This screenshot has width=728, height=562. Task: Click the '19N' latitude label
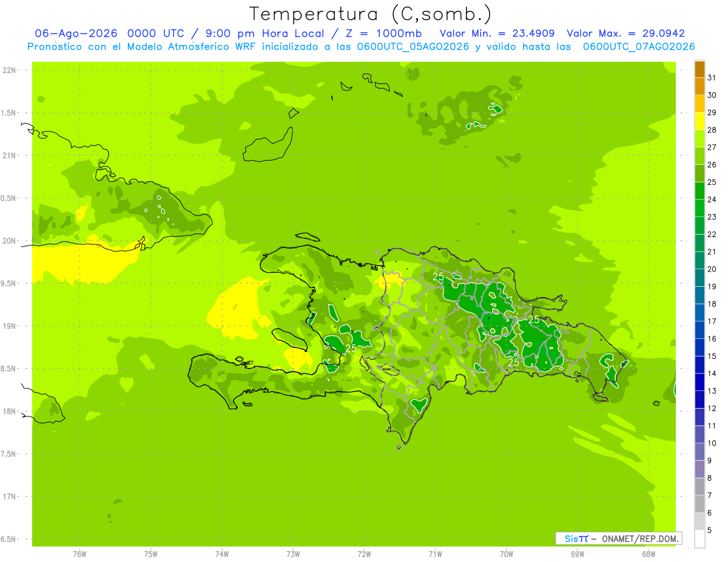9,326
